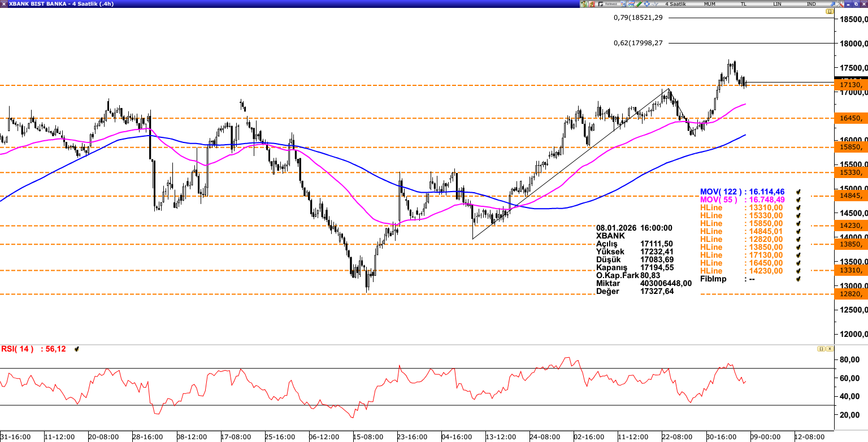Click the IND indicators menu in title bar
Viewport: 868px width, 442px height.
coord(811,4)
